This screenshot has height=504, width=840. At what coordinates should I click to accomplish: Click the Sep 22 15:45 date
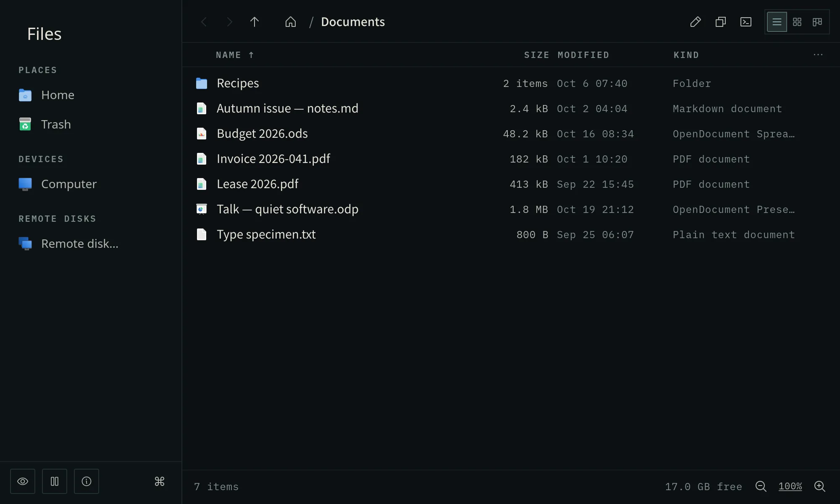point(595,184)
